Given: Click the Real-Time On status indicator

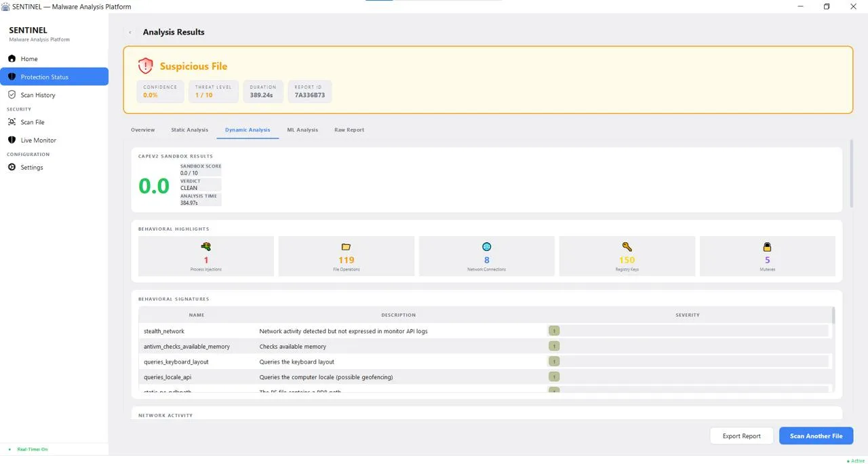Looking at the screenshot, I should click(x=28, y=449).
